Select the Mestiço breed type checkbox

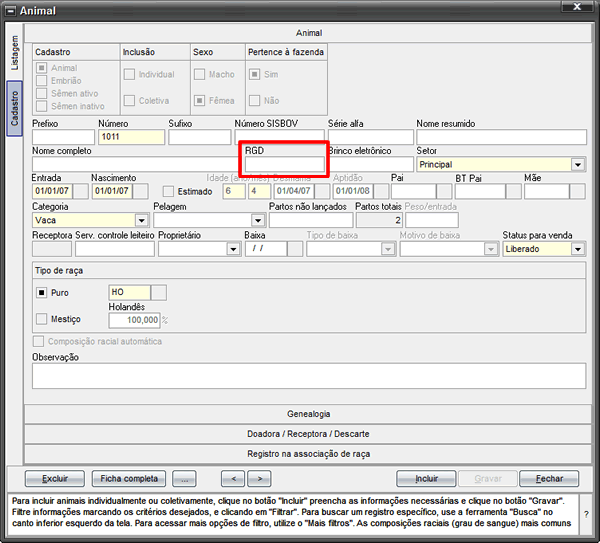point(41,319)
